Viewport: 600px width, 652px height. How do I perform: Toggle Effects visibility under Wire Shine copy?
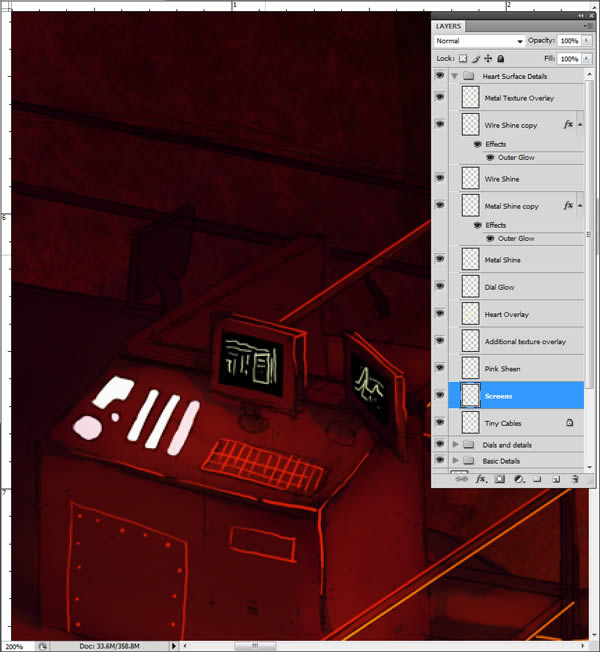tap(478, 144)
